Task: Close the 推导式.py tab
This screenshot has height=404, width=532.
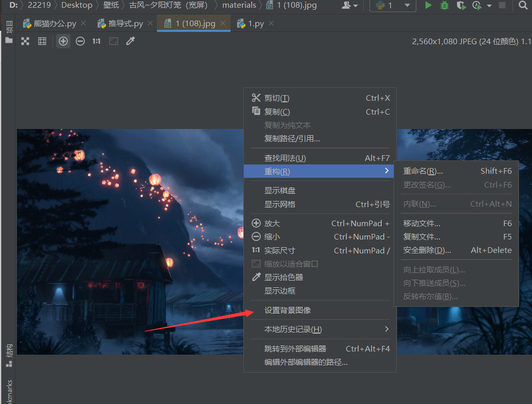Action: tap(150, 23)
